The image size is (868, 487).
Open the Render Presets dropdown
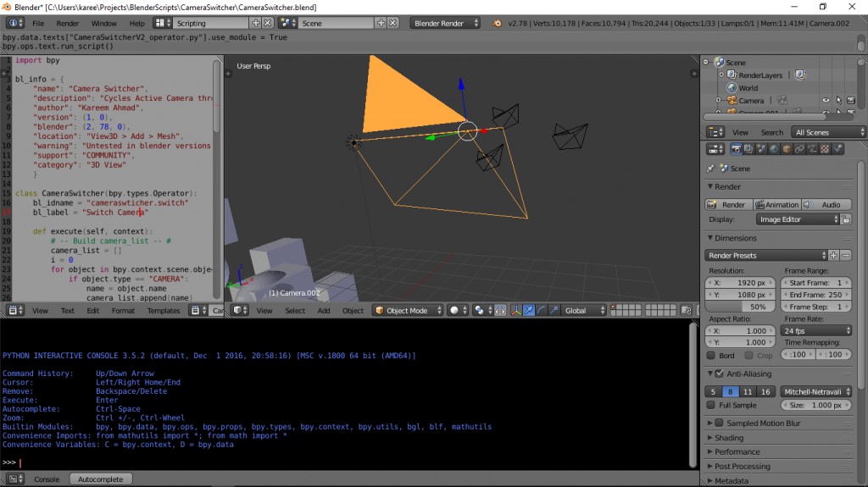coord(766,256)
